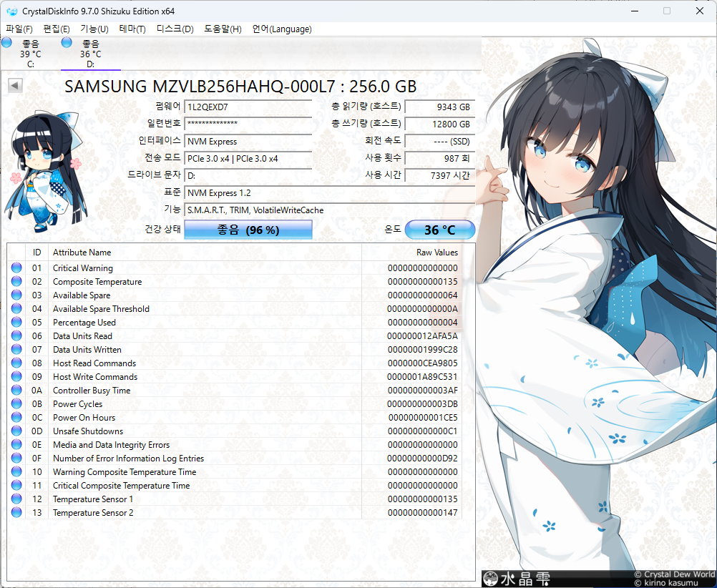Click the 좋음 (96 %) health status button

pos(248,230)
